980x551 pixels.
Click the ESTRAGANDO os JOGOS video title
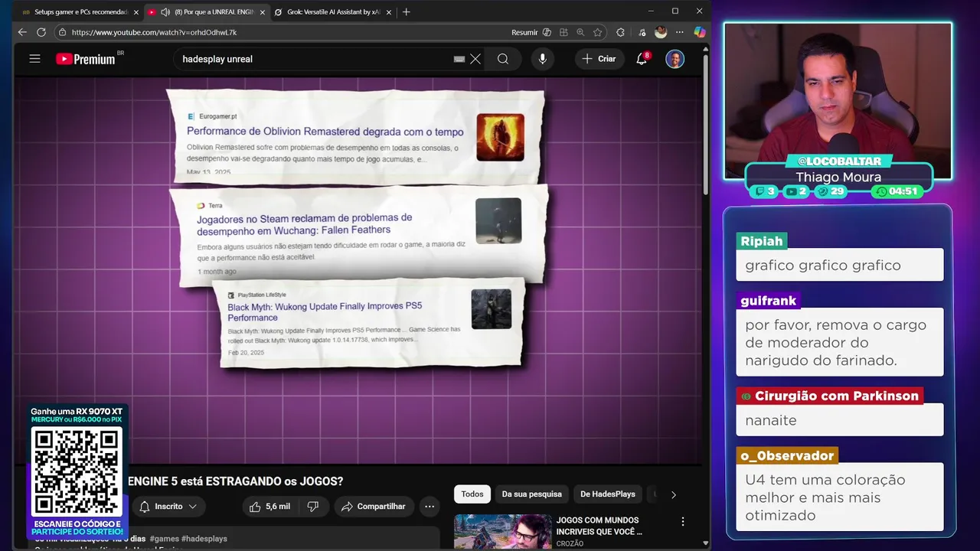click(235, 481)
